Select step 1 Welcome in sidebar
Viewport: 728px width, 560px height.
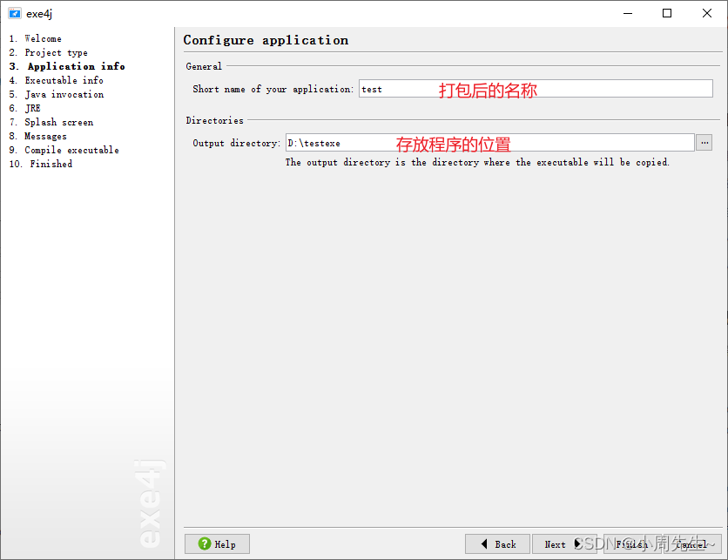tap(36, 38)
